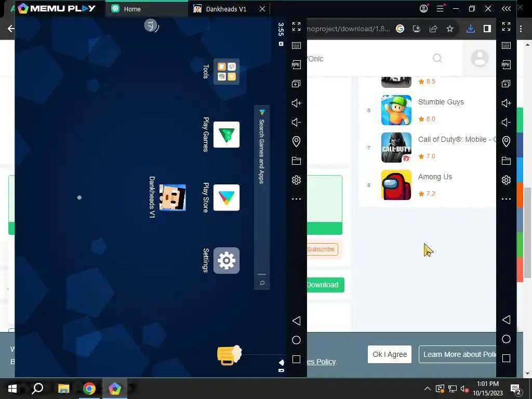This screenshot has width=532, height=399.
Task: Open the MEmu account profile icon in title bar
Action: click(x=424, y=8)
